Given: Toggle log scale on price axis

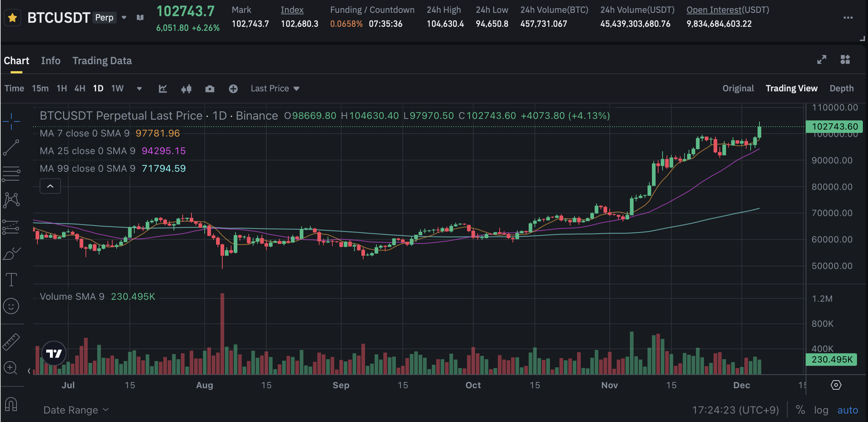Looking at the screenshot, I should click(x=821, y=410).
